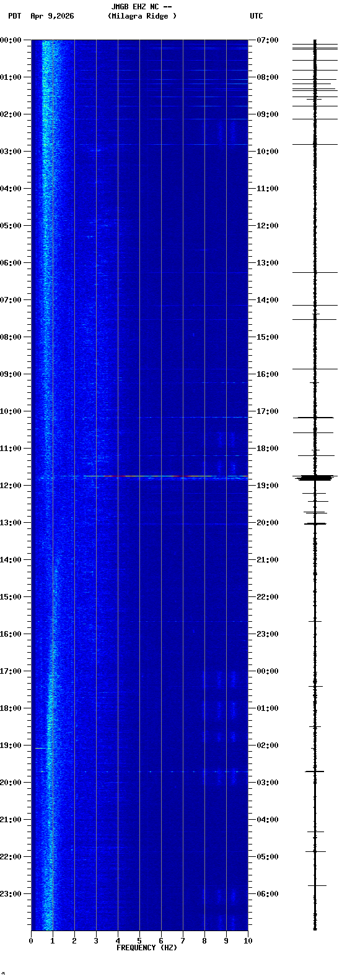Click the PDT time label "00:00"

click(11, 40)
